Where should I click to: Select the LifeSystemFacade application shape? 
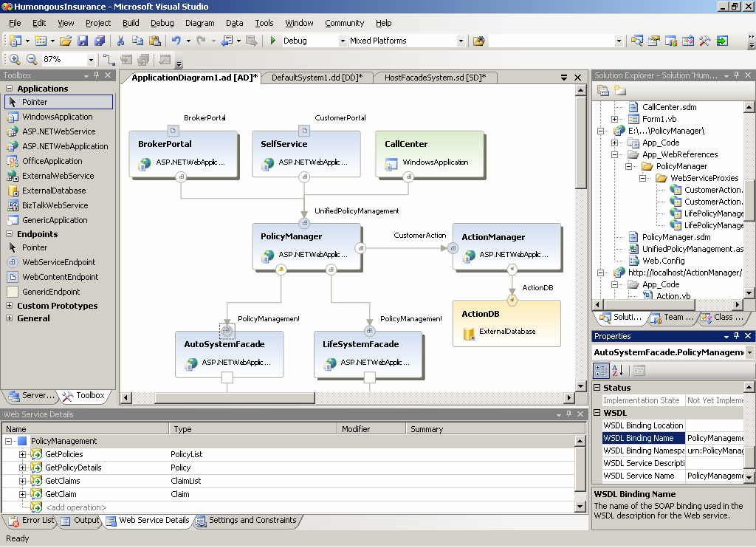coord(368,354)
